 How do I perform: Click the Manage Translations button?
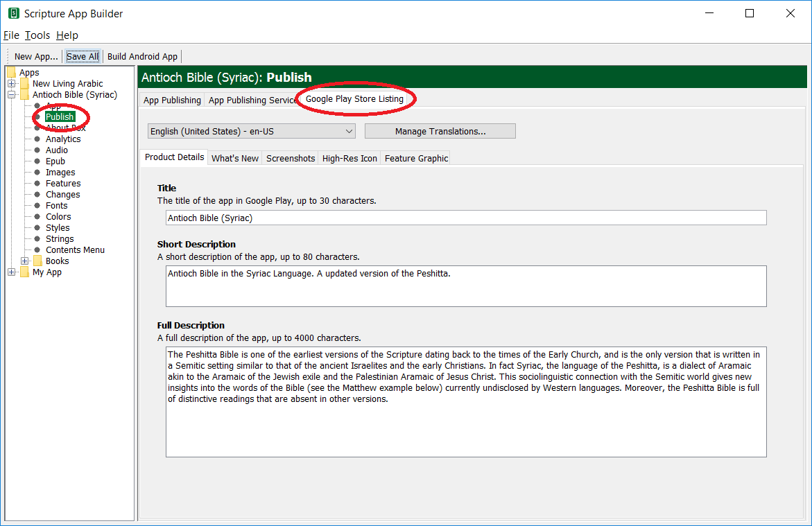[440, 131]
